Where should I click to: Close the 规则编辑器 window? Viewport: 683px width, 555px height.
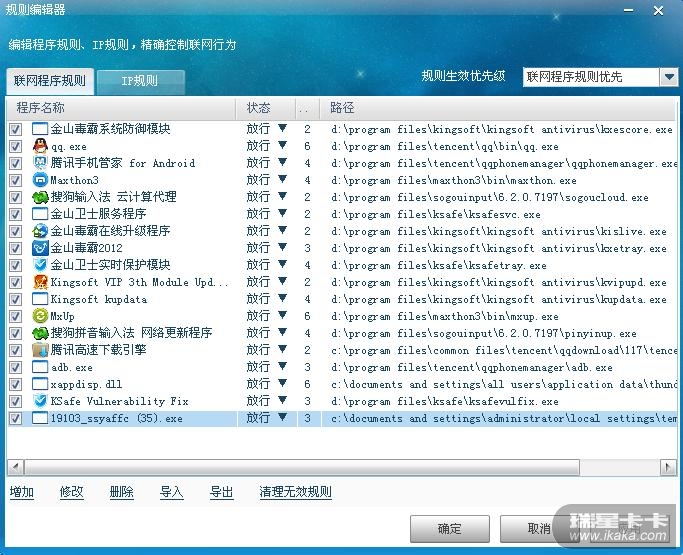point(659,10)
